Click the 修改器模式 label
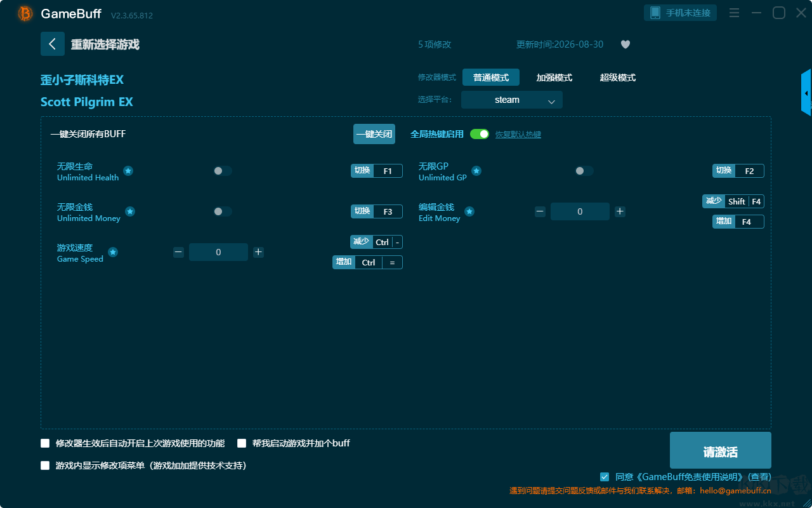812x508 pixels. [437, 77]
